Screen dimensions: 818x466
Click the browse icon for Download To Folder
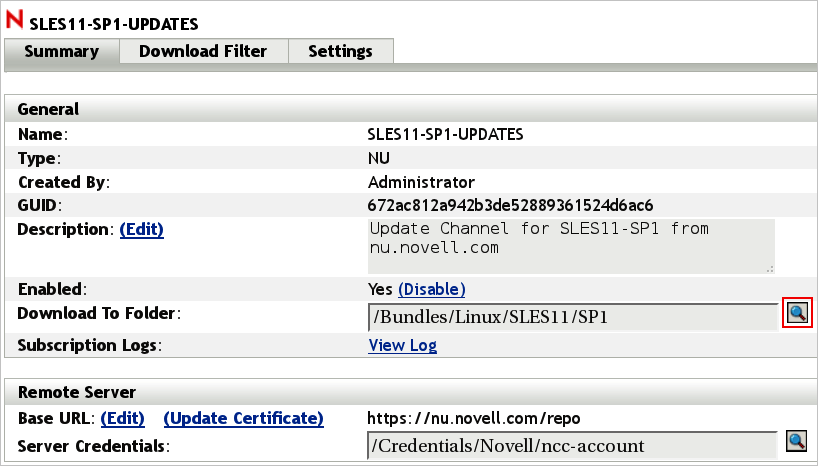click(x=796, y=314)
